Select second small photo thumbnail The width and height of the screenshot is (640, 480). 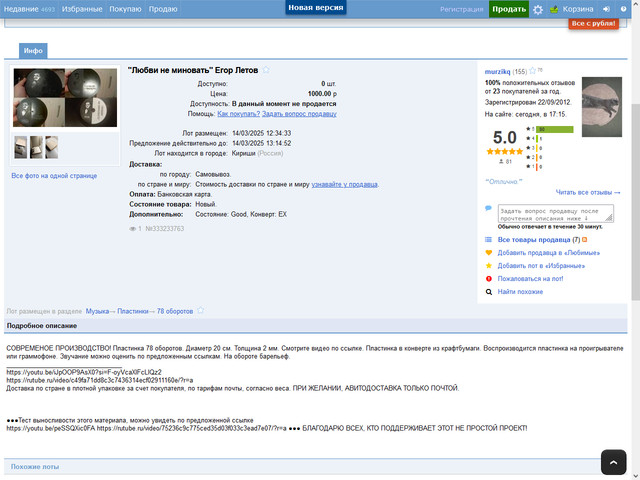tap(36, 147)
